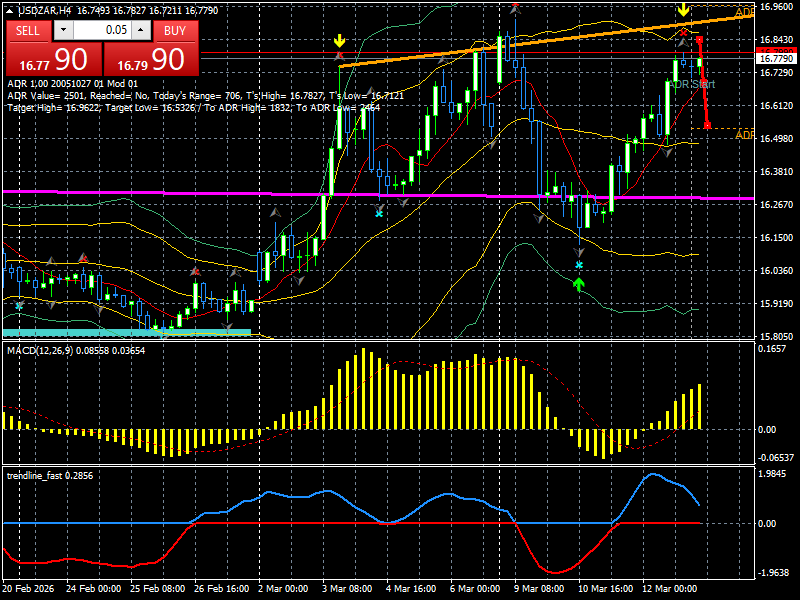Click the USDZAR,H4 chart title text
Viewport: 800px width, 600px height.
[45, 10]
